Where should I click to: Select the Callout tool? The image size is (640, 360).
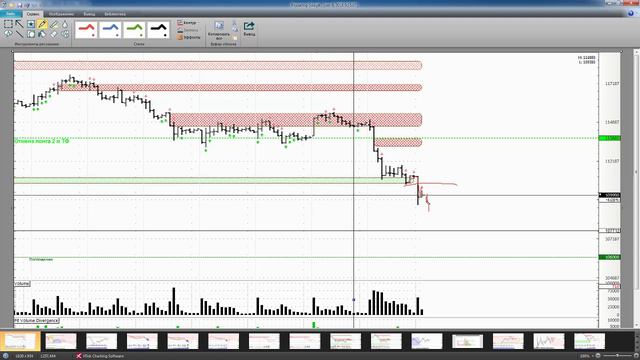(x=8, y=34)
